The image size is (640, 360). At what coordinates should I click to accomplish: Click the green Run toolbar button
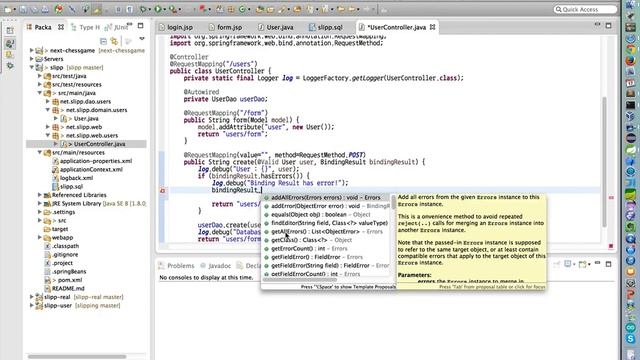(x=158, y=9)
